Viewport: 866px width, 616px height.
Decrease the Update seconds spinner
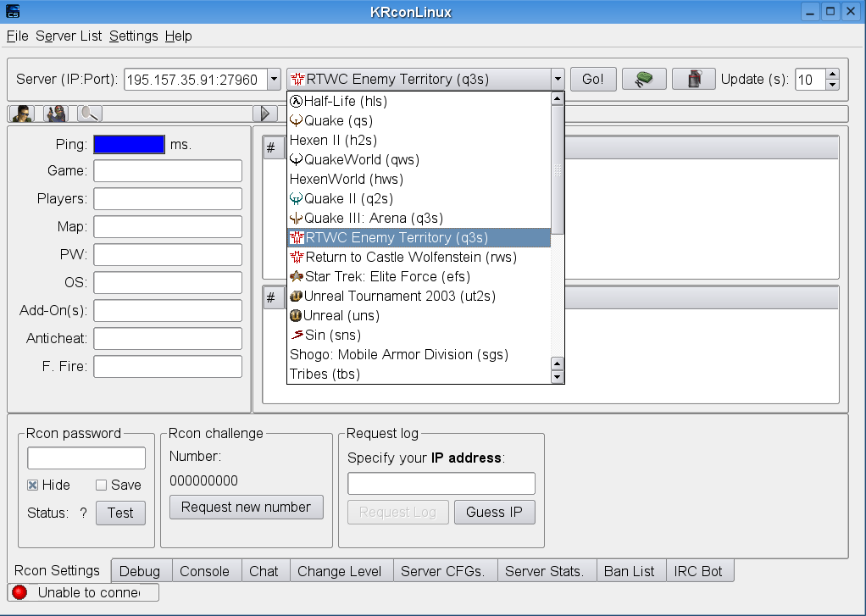[x=832, y=85]
